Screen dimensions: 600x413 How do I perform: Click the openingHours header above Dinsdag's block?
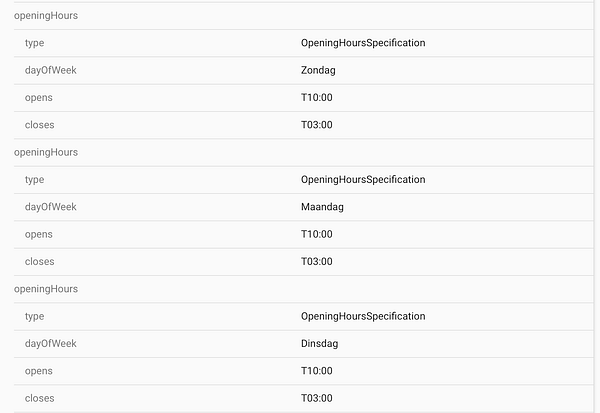click(45, 289)
